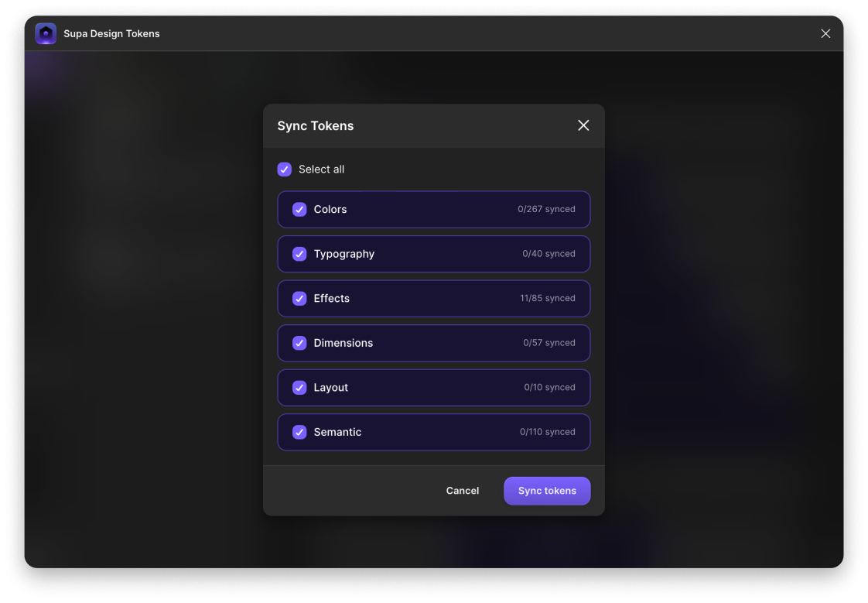Click the Layout row label
This screenshot has height=603, width=868.
[330, 388]
